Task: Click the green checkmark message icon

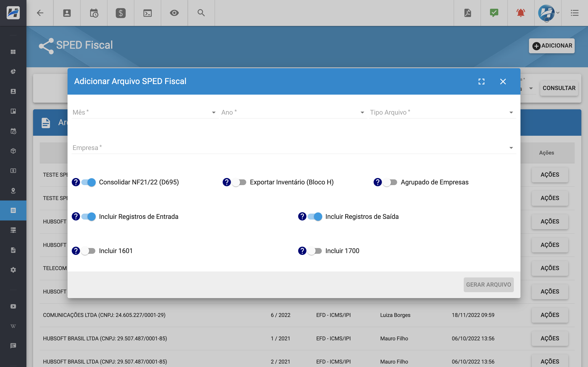Action: tap(494, 13)
